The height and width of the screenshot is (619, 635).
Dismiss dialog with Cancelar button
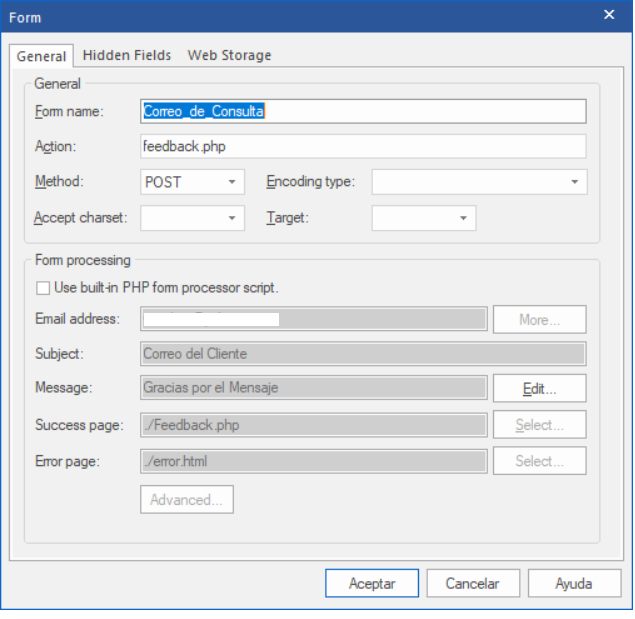473,583
